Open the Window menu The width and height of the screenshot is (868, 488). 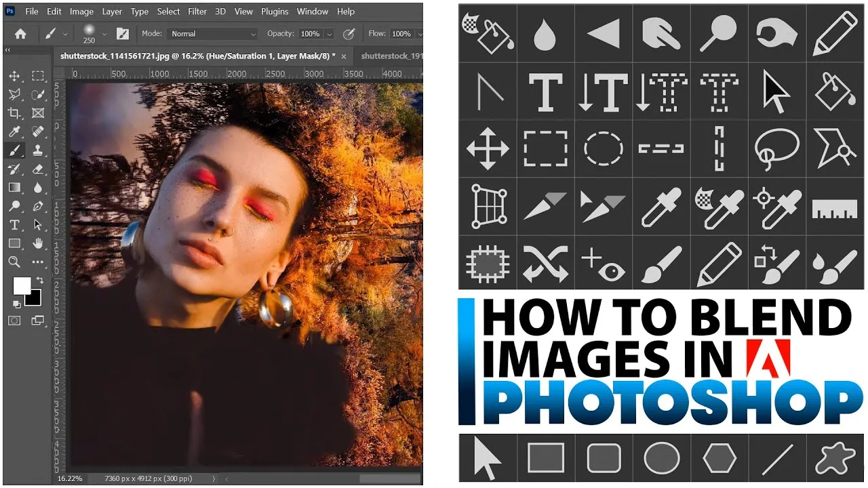[313, 12]
